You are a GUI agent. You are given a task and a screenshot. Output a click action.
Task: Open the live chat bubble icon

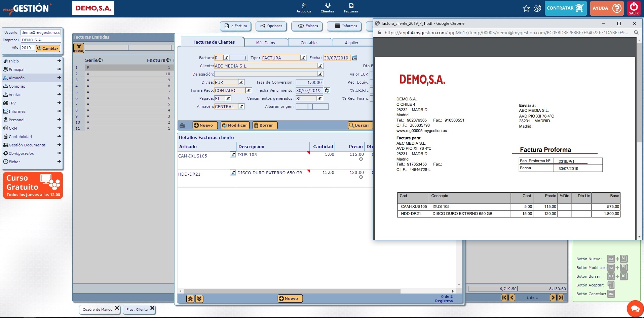pos(635,309)
